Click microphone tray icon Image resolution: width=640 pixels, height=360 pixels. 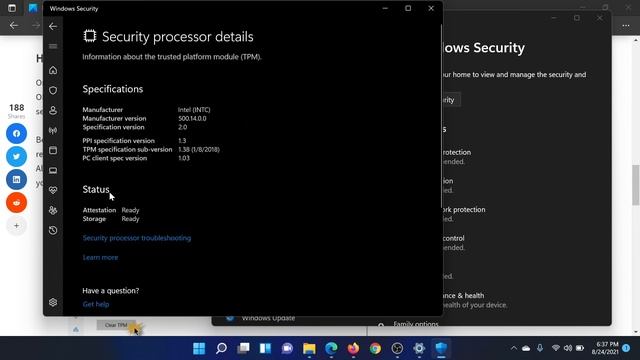point(540,348)
